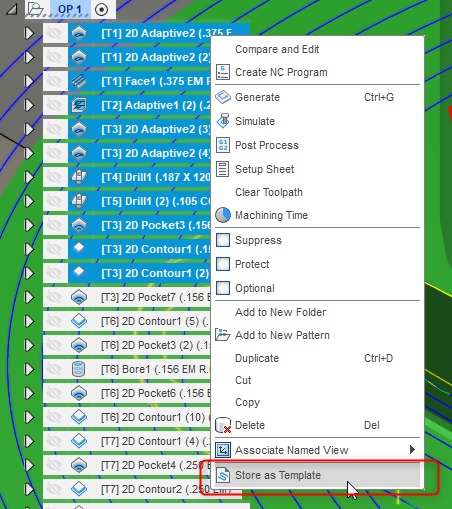Click the Delete icon with red X
The height and width of the screenshot is (509, 452).
(223, 425)
